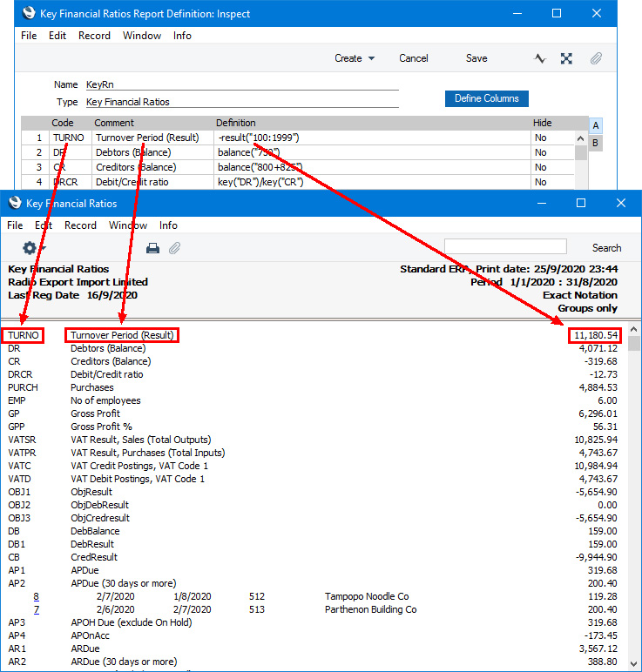The height and width of the screenshot is (672, 642).
Task: Click the search text field in report
Action: click(505, 247)
